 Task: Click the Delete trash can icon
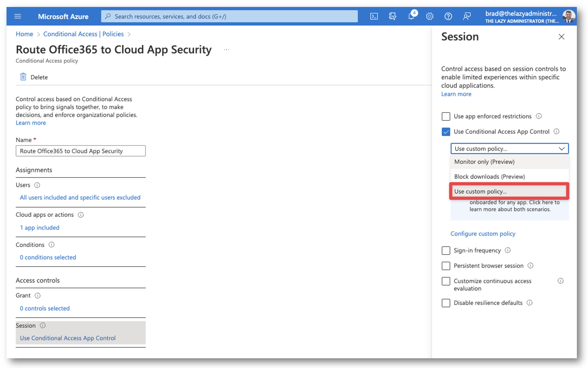coord(23,77)
